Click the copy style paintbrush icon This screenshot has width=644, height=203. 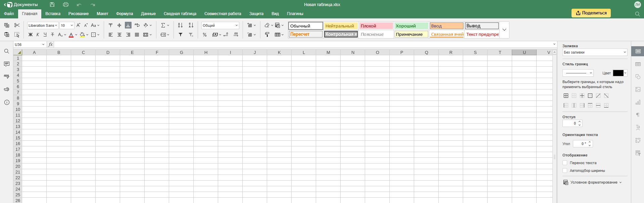267,35
